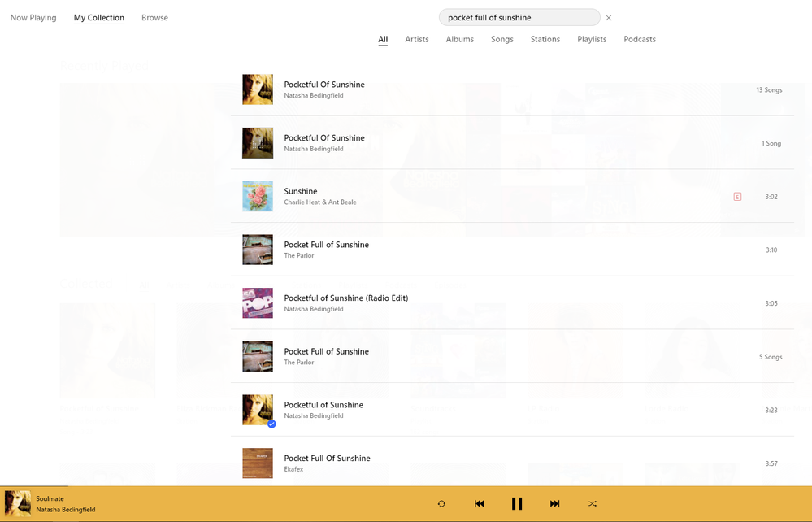Toggle repeat playback mode
This screenshot has height=522, width=812.
click(441, 504)
